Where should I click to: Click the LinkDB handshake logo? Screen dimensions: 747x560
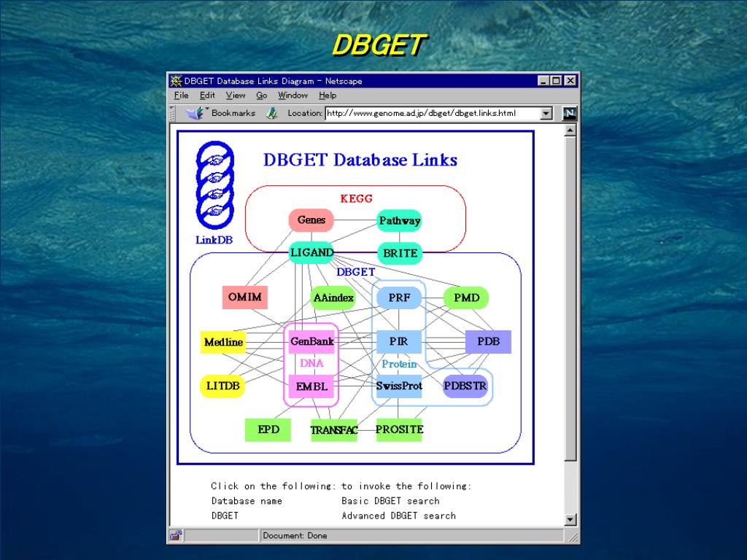click(x=215, y=185)
